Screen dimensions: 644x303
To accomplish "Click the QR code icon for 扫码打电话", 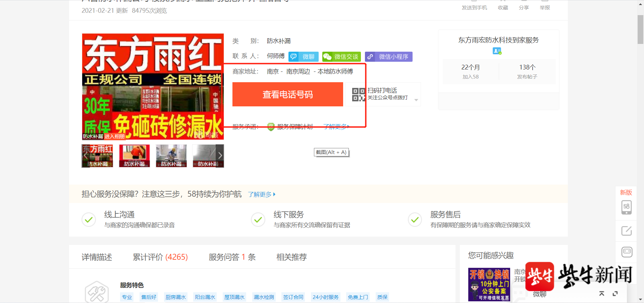I will [x=359, y=94].
